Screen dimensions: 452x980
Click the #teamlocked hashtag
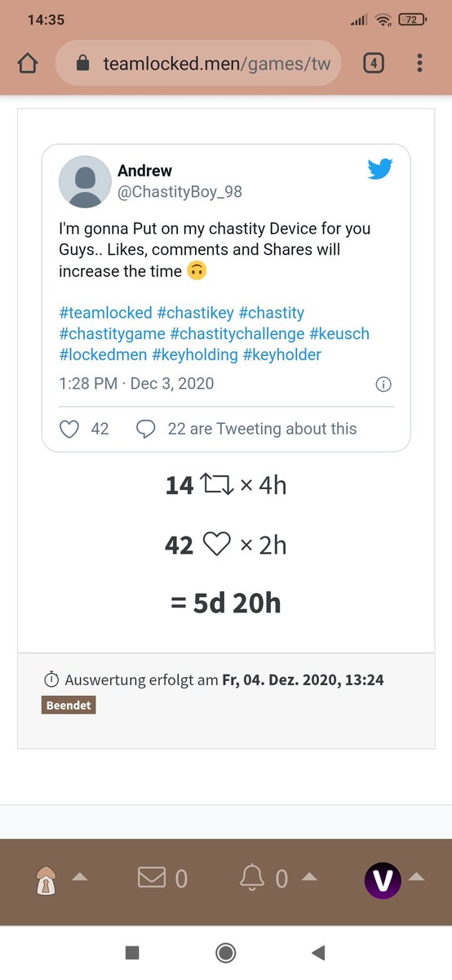coord(105,313)
